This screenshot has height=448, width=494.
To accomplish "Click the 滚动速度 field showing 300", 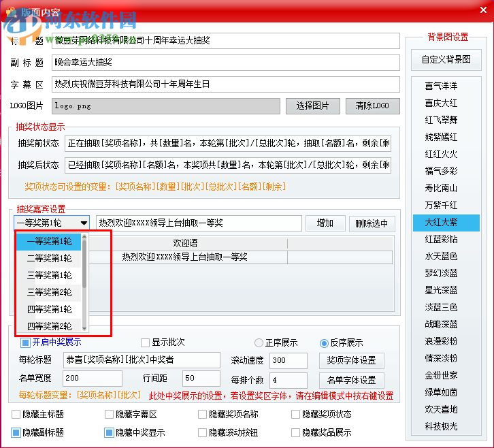I will pos(289,361).
